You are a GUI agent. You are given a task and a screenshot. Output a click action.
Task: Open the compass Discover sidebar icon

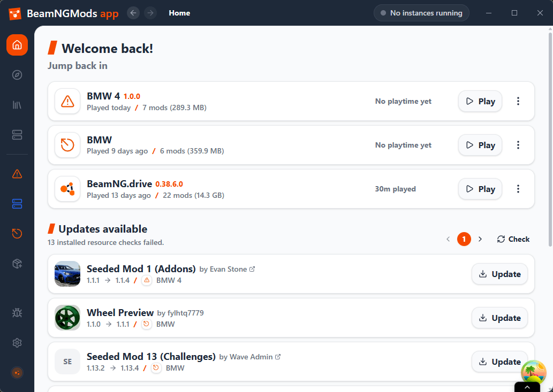(17, 75)
